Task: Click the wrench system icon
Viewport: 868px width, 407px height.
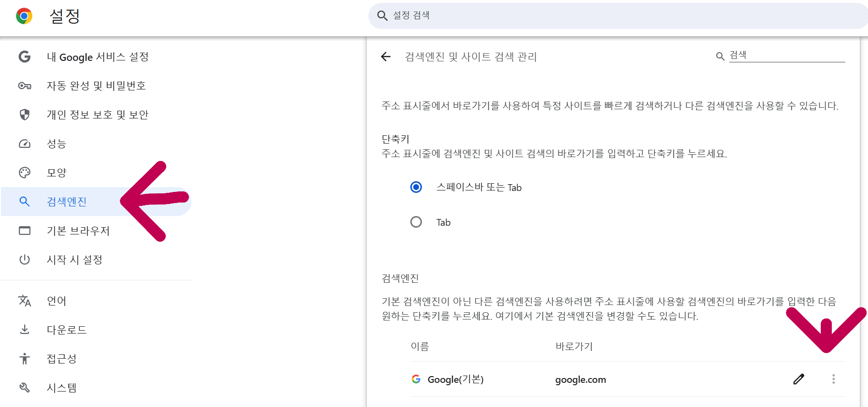Action: point(25,388)
